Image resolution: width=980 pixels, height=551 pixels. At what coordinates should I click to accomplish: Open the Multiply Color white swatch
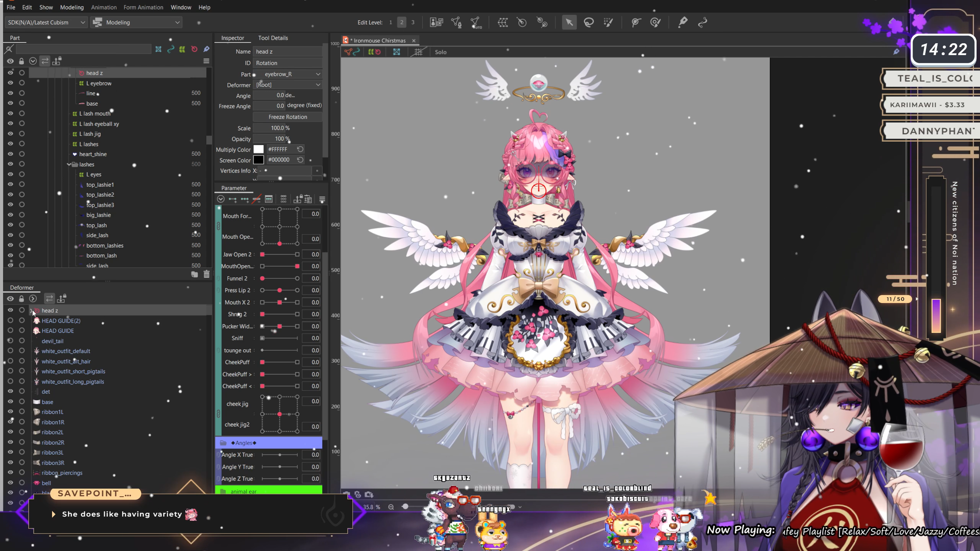pyautogui.click(x=258, y=149)
